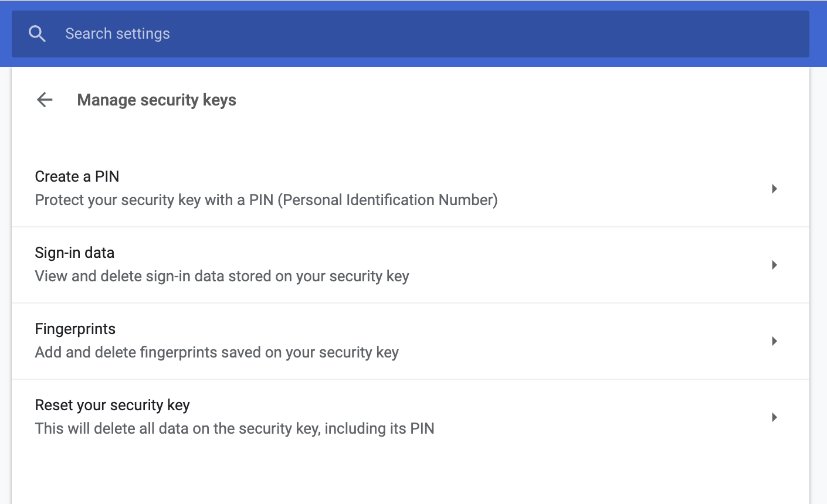This screenshot has width=827, height=504.
Task: Select Reset your security key title
Action: (112, 405)
